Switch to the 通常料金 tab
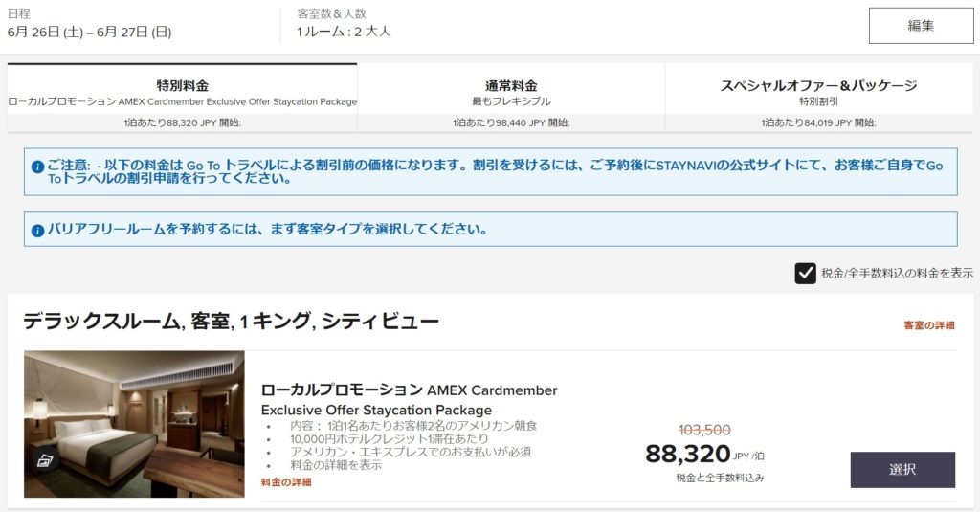The image size is (980, 512). 511,93
